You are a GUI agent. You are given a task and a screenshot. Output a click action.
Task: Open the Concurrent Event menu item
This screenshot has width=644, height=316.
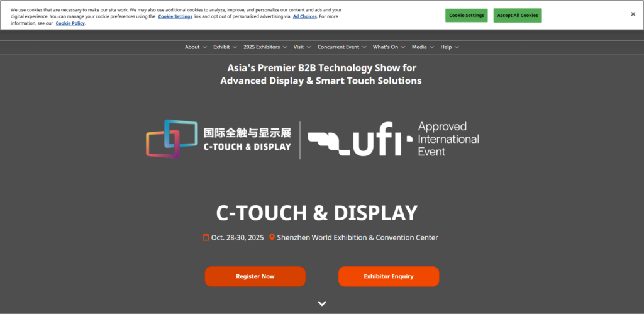(338, 47)
